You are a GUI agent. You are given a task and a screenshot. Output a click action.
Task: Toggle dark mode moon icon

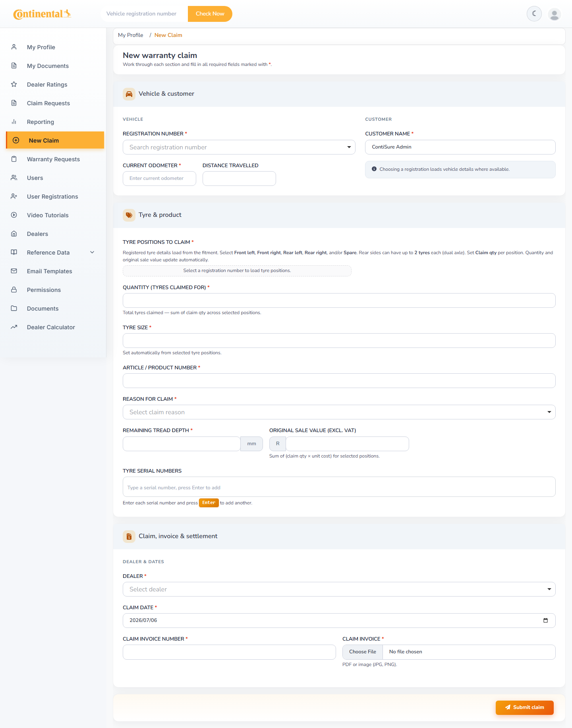pyautogui.click(x=534, y=14)
